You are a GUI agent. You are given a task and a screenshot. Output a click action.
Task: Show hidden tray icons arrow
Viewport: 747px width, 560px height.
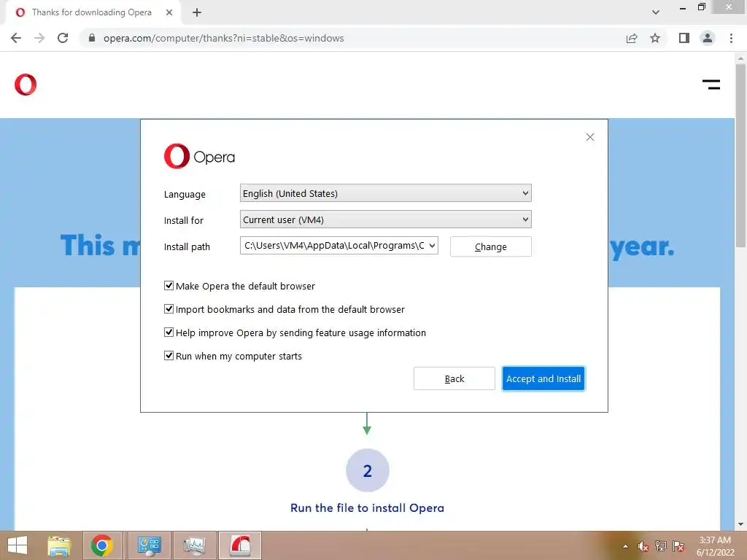tap(625, 546)
